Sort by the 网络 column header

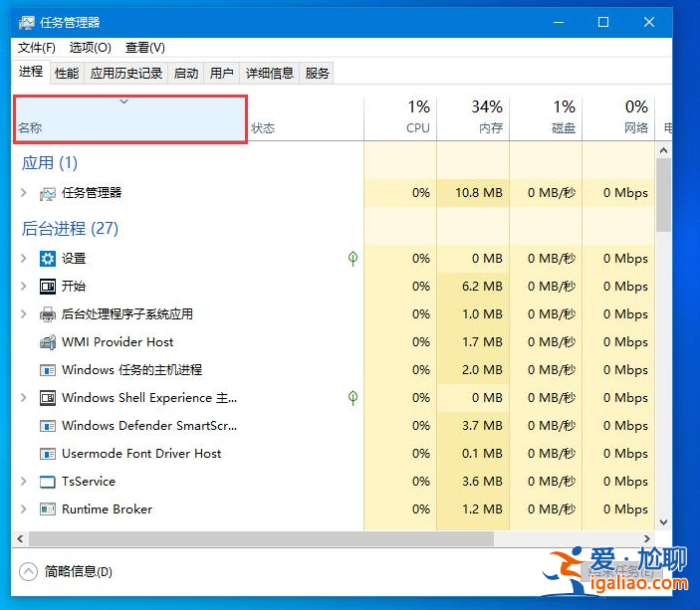pos(618,119)
